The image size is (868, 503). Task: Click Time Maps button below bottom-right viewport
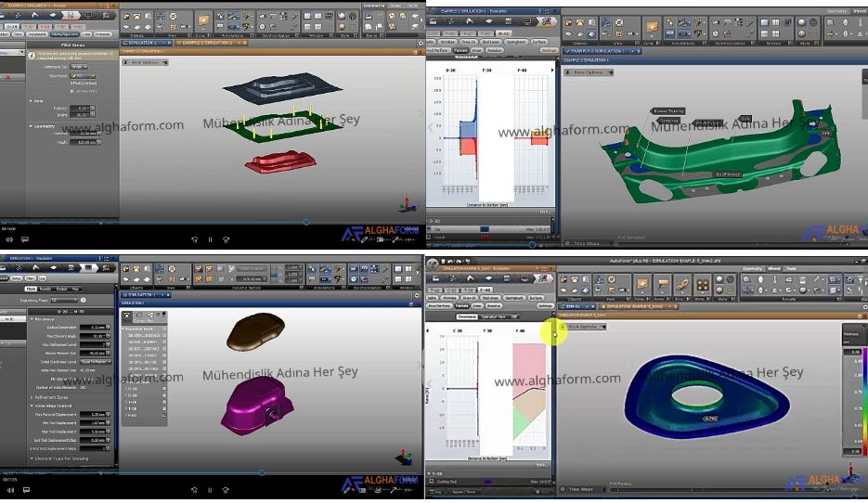pyautogui.click(x=581, y=489)
